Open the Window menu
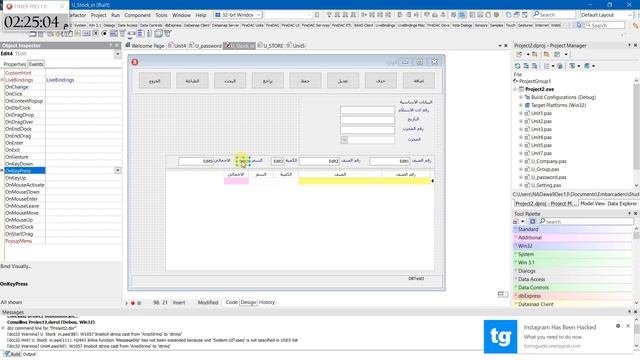The width and height of the screenshot is (640, 360). (181, 15)
